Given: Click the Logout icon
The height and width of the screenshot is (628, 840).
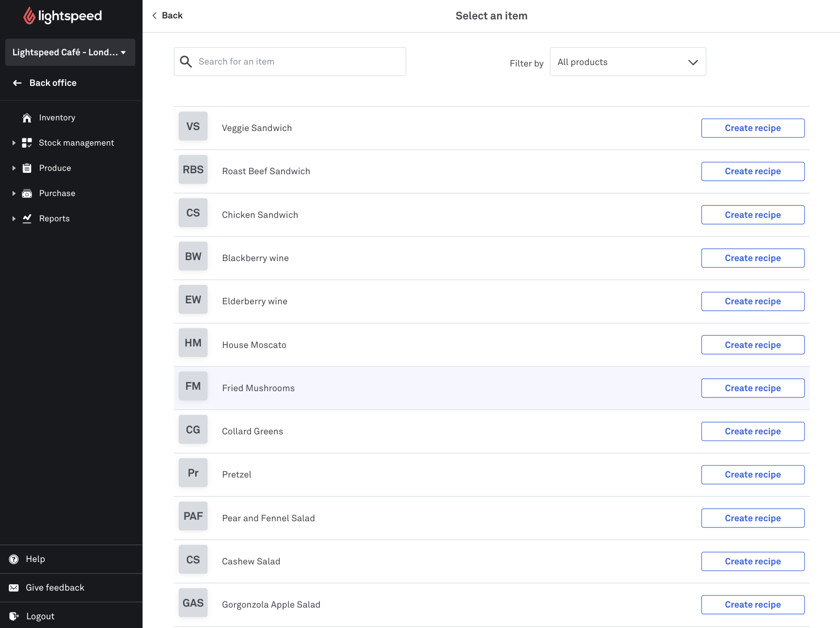Looking at the screenshot, I should (x=14, y=616).
